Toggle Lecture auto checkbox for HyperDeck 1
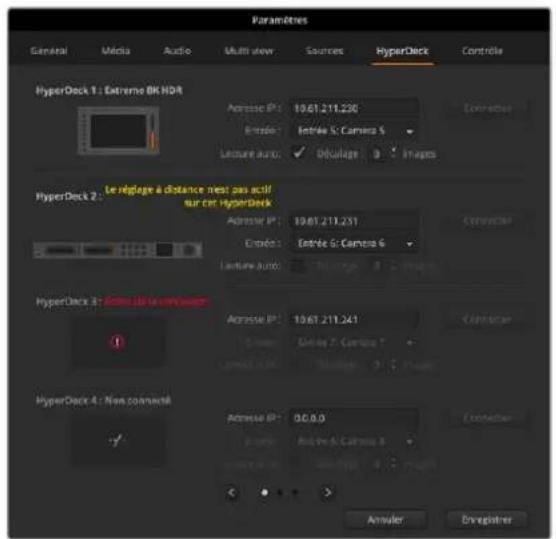 299,153
